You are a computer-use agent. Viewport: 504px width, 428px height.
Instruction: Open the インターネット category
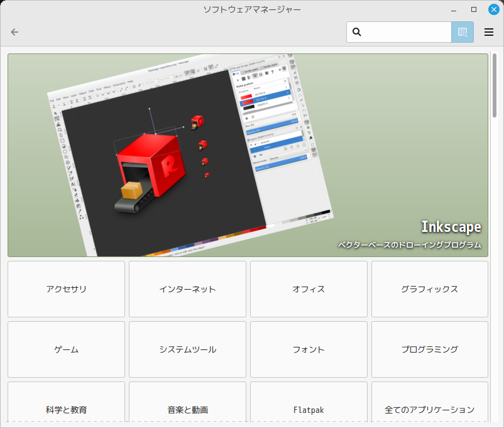coord(187,289)
